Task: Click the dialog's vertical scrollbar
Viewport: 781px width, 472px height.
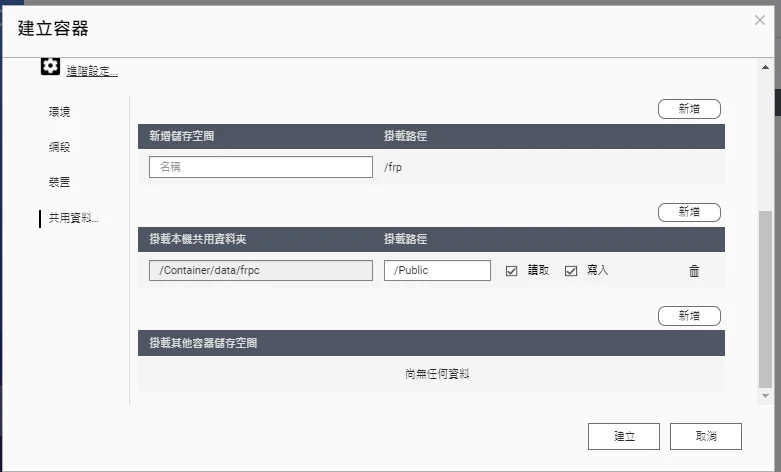Action: tap(765, 300)
